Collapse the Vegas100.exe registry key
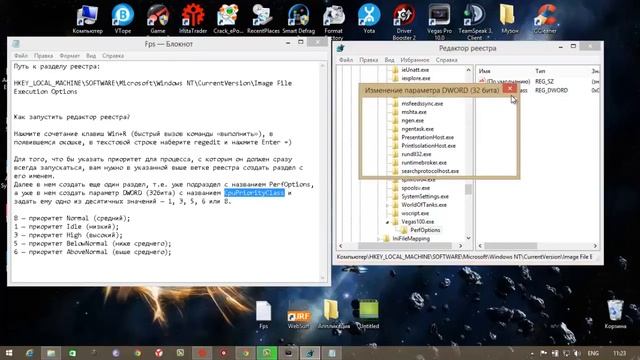640x360 pixels. coord(387,222)
